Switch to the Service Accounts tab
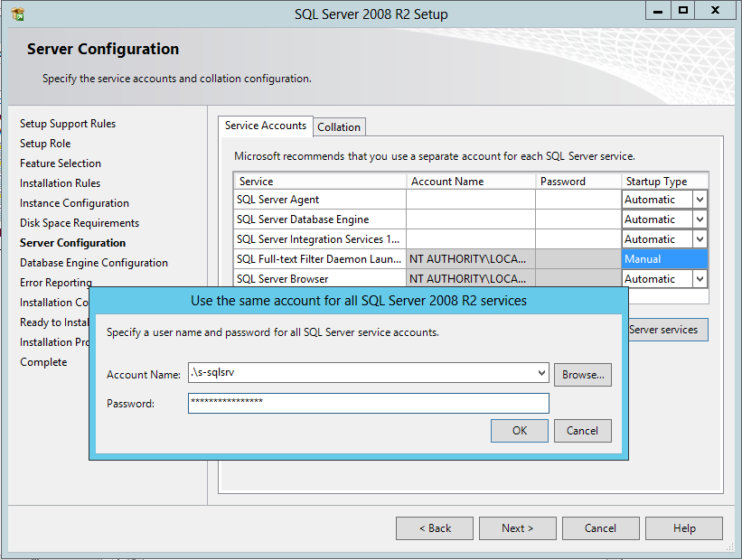 click(266, 126)
